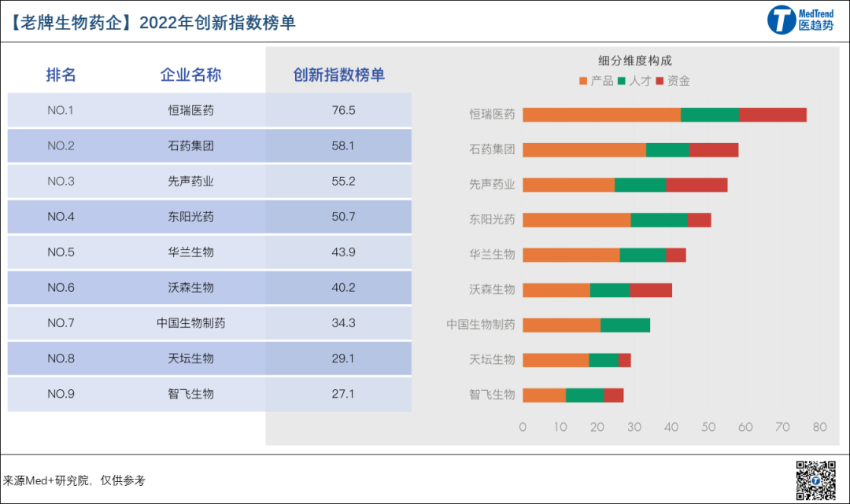Click the orange 产品 bar segment for 恒瑞医药
The height and width of the screenshot is (504, 850).
pos(602,115)
